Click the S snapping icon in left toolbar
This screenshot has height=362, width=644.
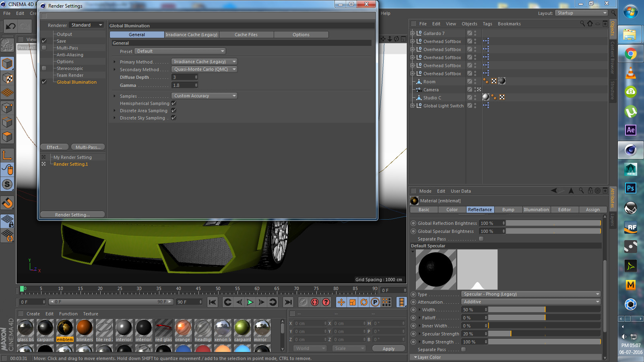(x=7, y=184)
